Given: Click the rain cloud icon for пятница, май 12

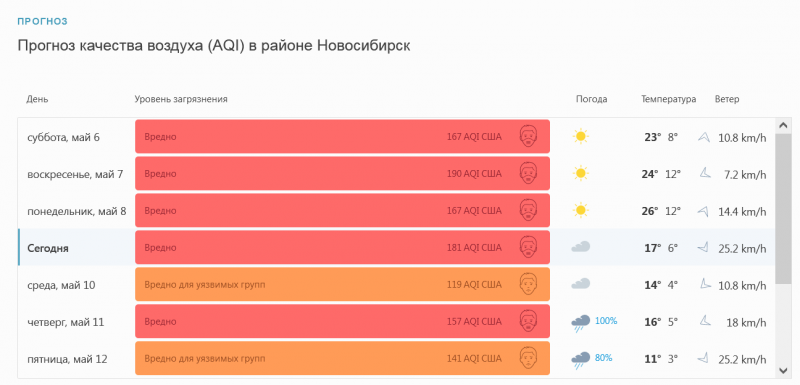Looking at the screenshot, I should click(581, 360).
